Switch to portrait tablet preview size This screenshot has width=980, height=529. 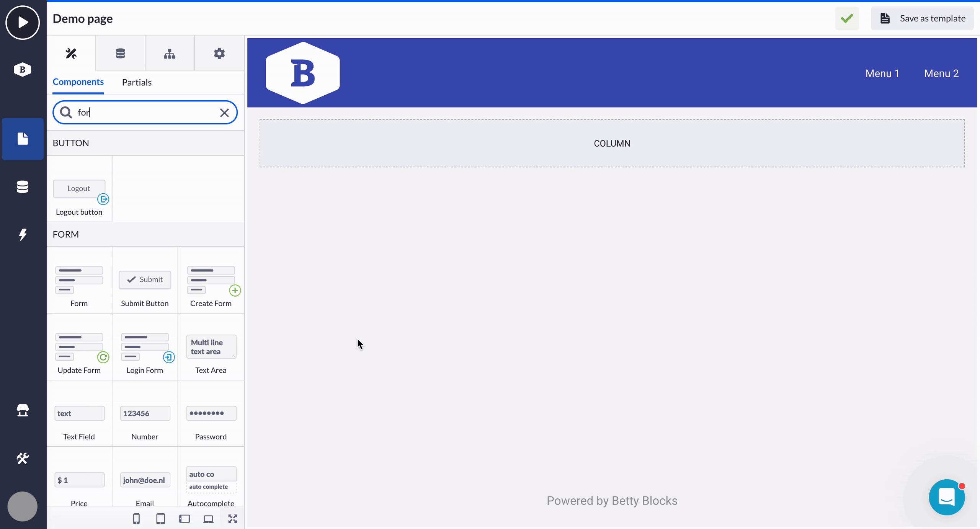click(160, 519)
